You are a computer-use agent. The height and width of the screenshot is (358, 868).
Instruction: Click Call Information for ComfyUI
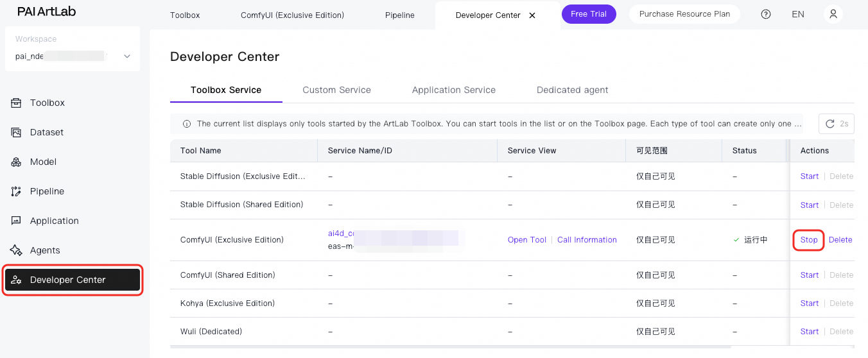(587, 240)
